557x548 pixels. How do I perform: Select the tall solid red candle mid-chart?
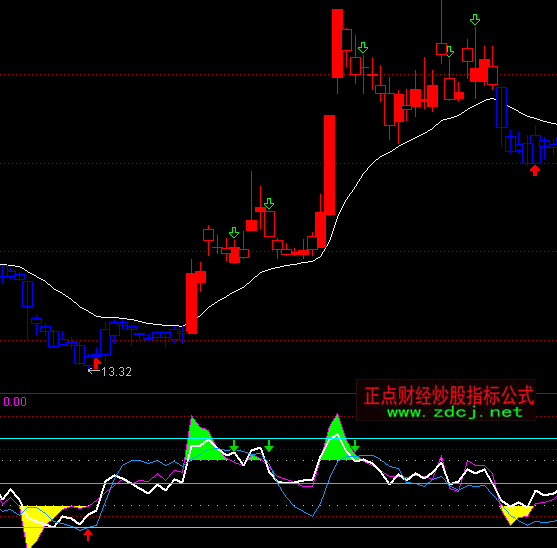[x=329, y=165]
